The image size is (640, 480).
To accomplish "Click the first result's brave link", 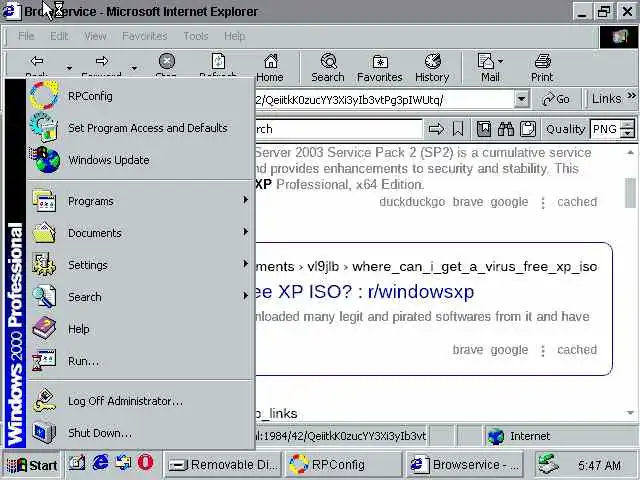I will [x=468, y=202].
